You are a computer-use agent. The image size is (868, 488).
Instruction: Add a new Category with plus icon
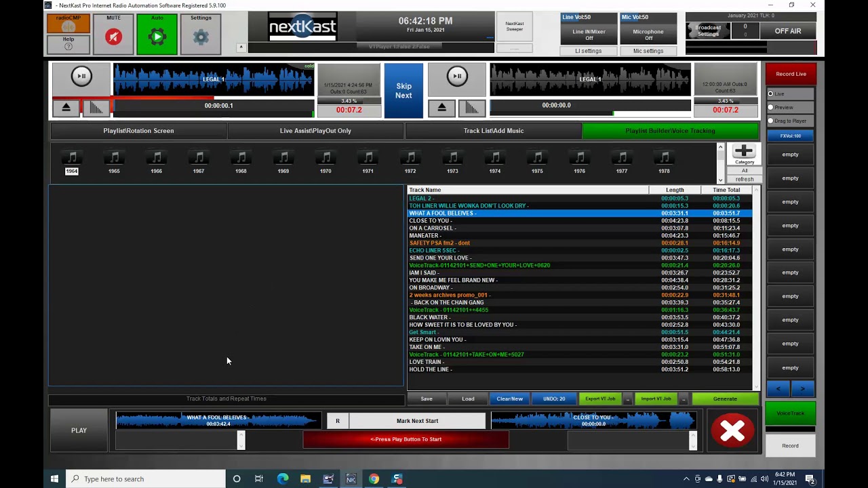(x=744, y=155)
